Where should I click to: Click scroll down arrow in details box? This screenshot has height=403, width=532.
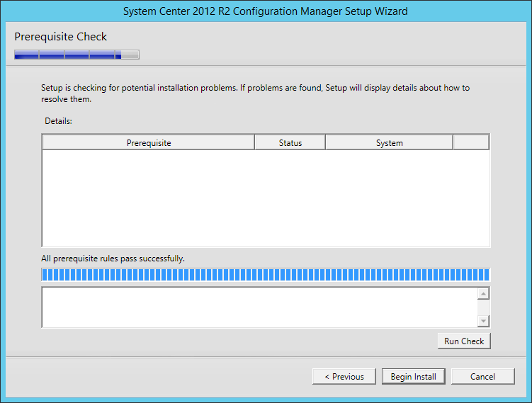coord(483,321)
